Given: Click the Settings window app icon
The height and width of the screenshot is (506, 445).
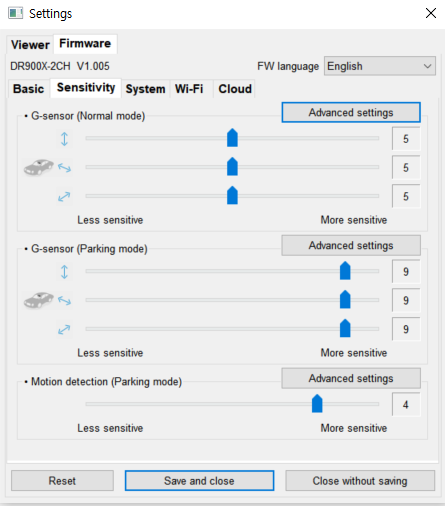Looking at the screenshot, I should 15,13.
